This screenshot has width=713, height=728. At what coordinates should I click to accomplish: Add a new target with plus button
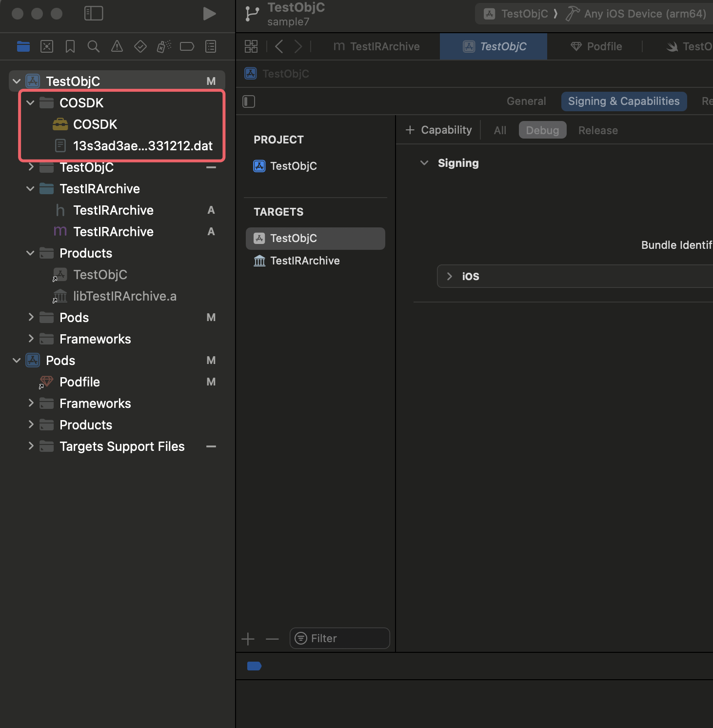click(x=248, y=639)
